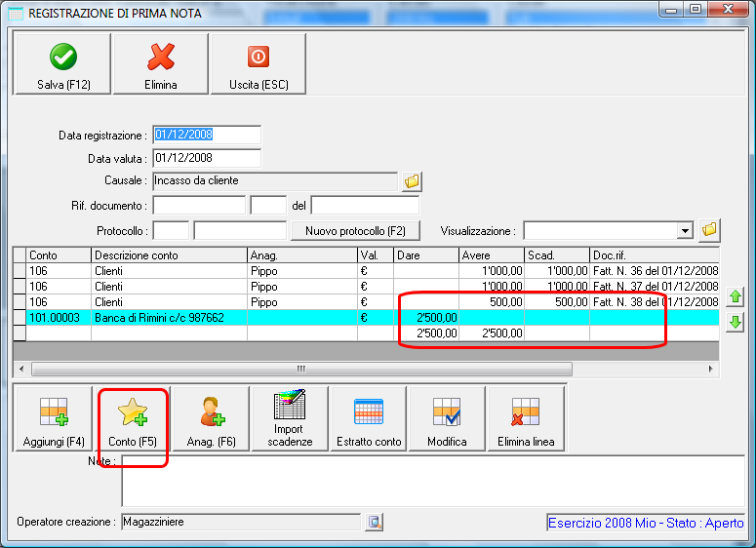Click the Avere cell showing 500,00

click(x=492, y=301)
